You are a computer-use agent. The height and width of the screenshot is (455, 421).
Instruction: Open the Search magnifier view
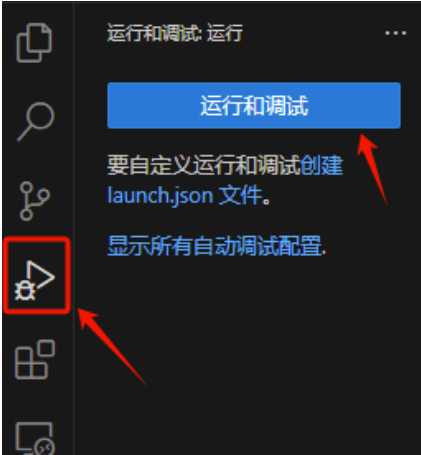coord(36,122)
